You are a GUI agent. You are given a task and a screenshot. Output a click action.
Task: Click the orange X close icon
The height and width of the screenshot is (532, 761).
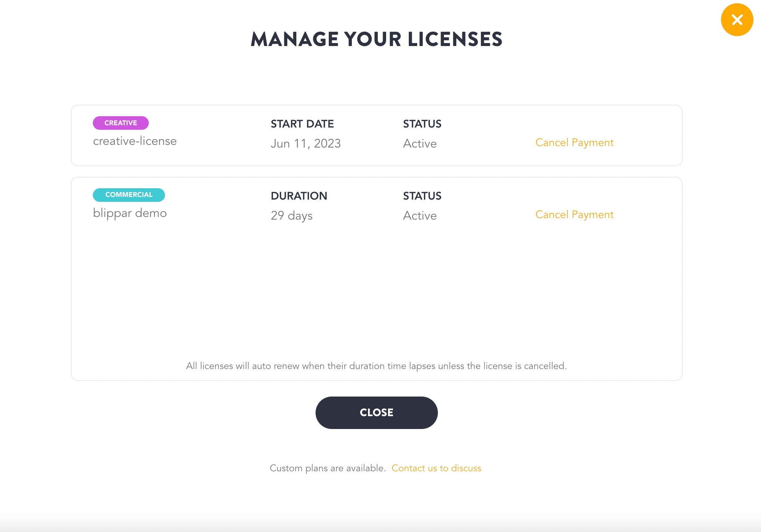[736, 20]
